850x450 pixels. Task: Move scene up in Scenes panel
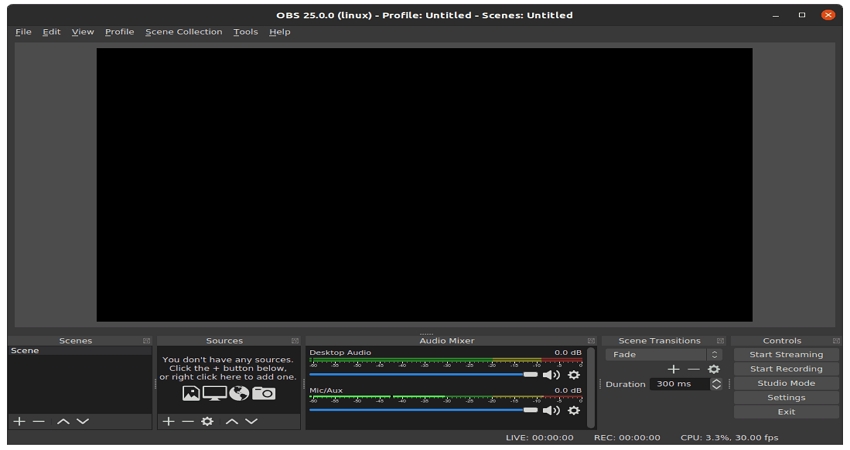pos(63,421)
